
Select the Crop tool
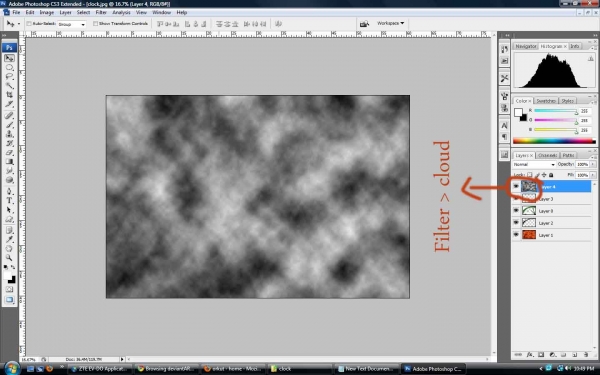coord(9,95)
